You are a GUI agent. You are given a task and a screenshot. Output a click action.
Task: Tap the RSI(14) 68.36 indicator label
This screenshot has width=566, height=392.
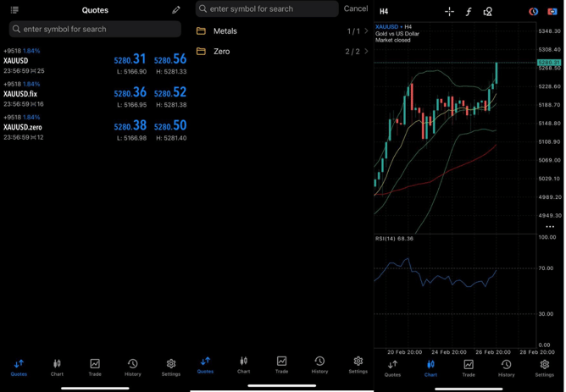394,239
